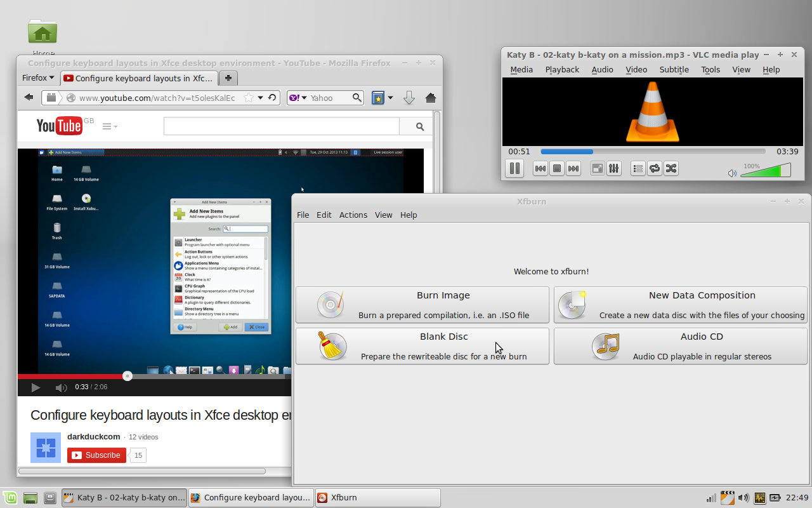
Task: Expand the Firefox bookmarks dropdown arrow
Action: (x=390, y=98)
